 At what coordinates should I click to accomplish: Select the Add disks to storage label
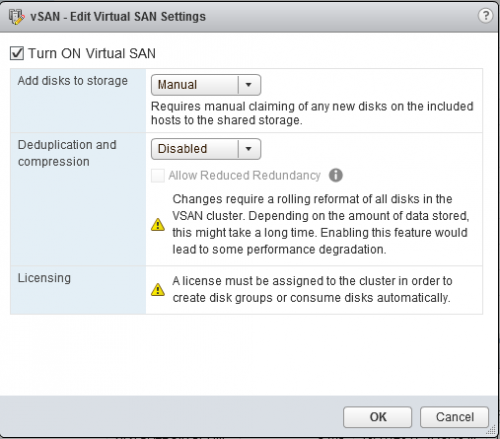73,81
